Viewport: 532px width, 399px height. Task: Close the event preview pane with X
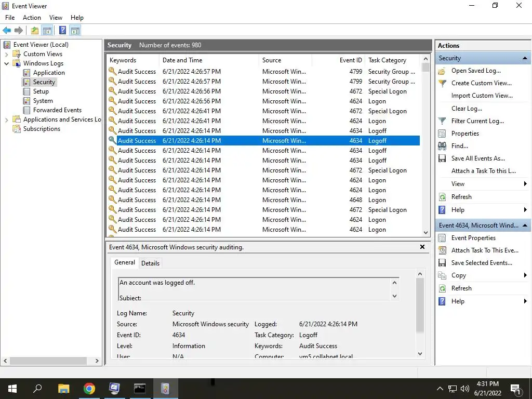tap(422, 247)
